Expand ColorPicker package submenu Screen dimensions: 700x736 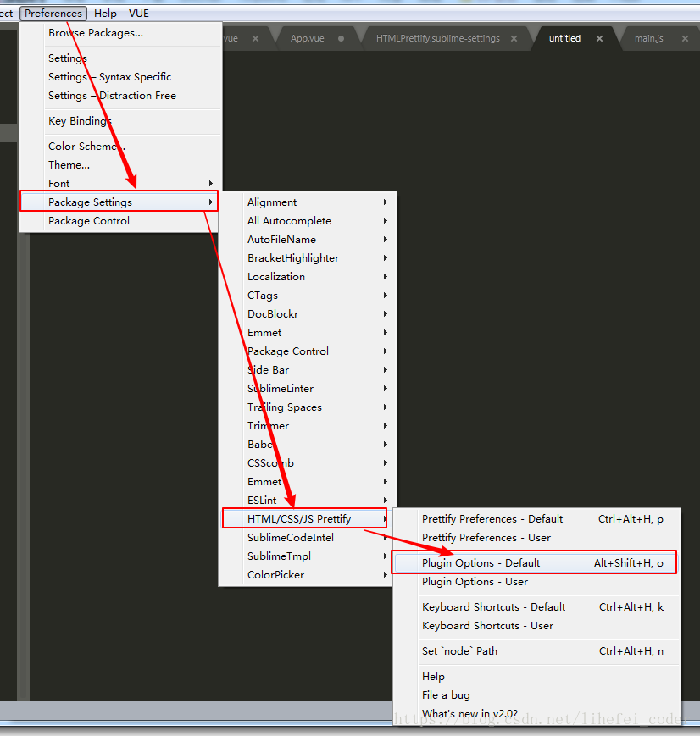(x=308, y=575)
